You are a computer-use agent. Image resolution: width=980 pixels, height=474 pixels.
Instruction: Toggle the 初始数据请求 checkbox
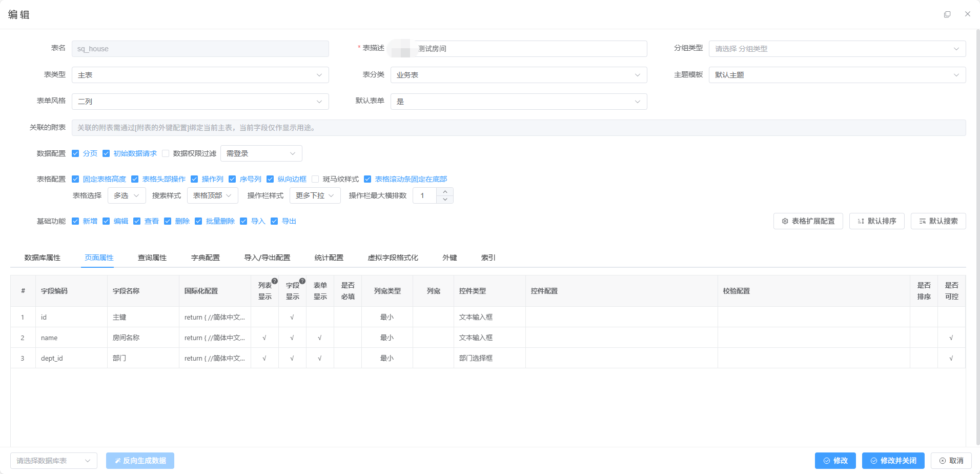pos(106,153)
